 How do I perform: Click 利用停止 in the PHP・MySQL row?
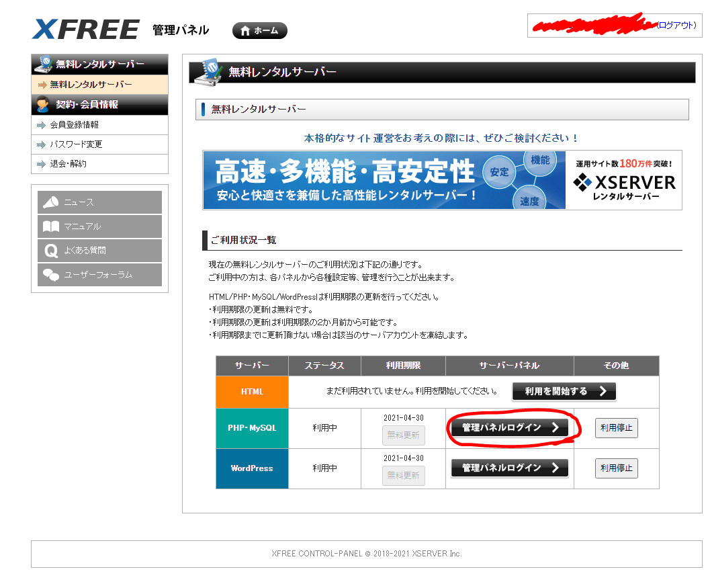[x=616, y=428]
